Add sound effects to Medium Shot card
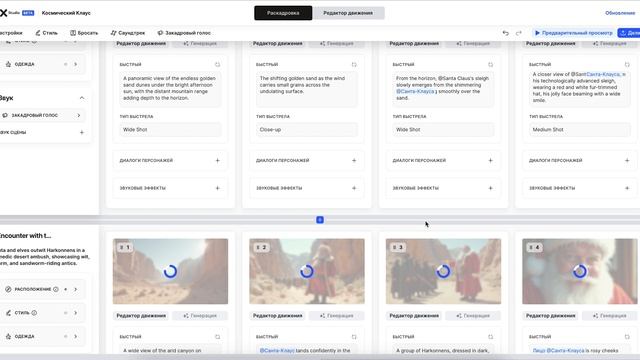 coord(627,188)
